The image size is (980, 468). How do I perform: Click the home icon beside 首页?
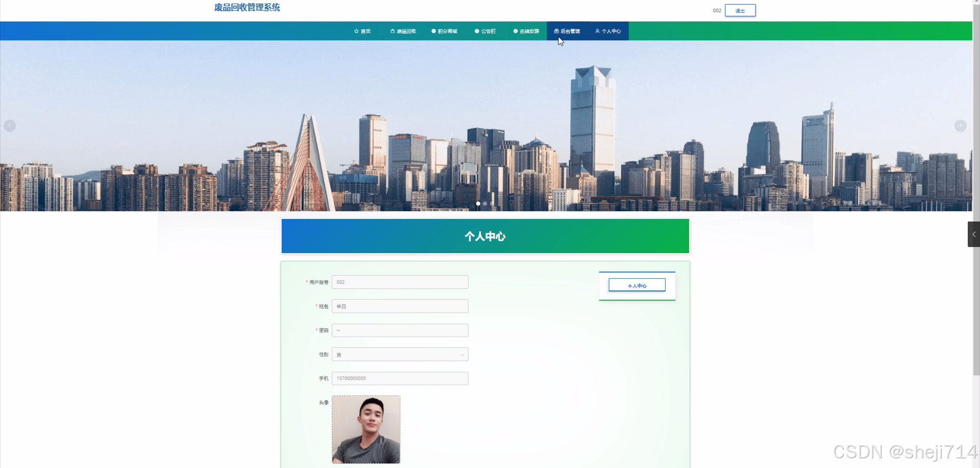tap(356, 31)
